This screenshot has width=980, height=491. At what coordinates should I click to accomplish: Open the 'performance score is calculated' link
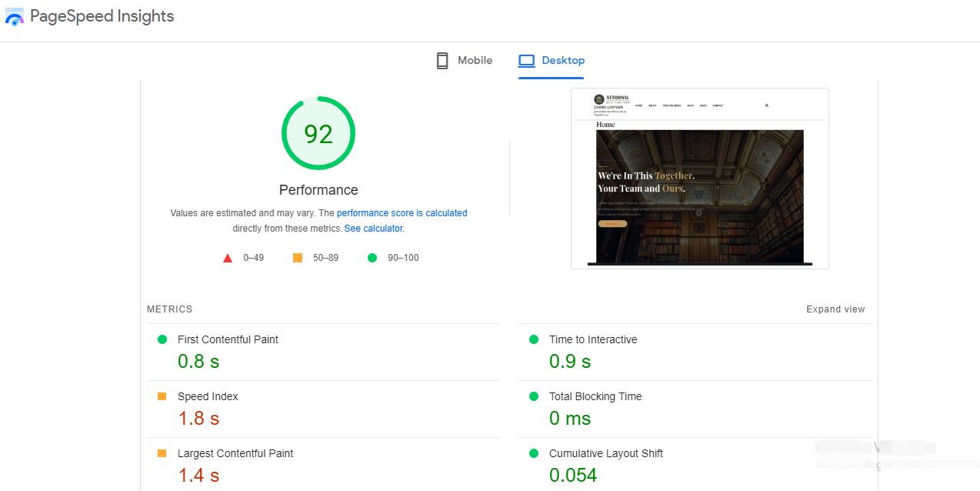402,213
